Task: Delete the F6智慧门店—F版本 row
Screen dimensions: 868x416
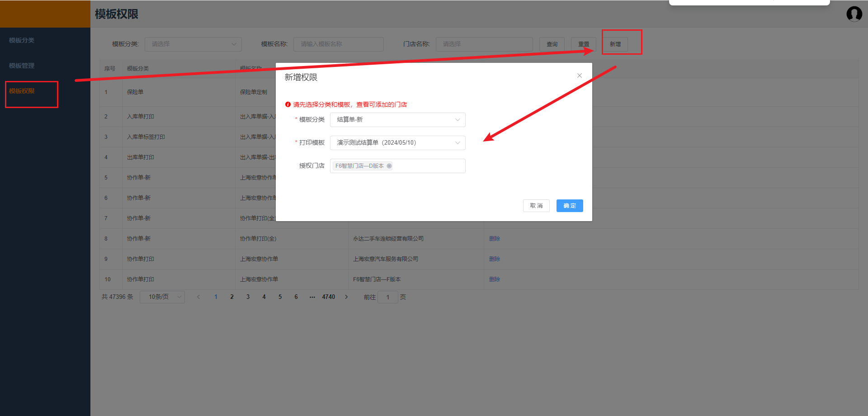Action: [495, 279]
